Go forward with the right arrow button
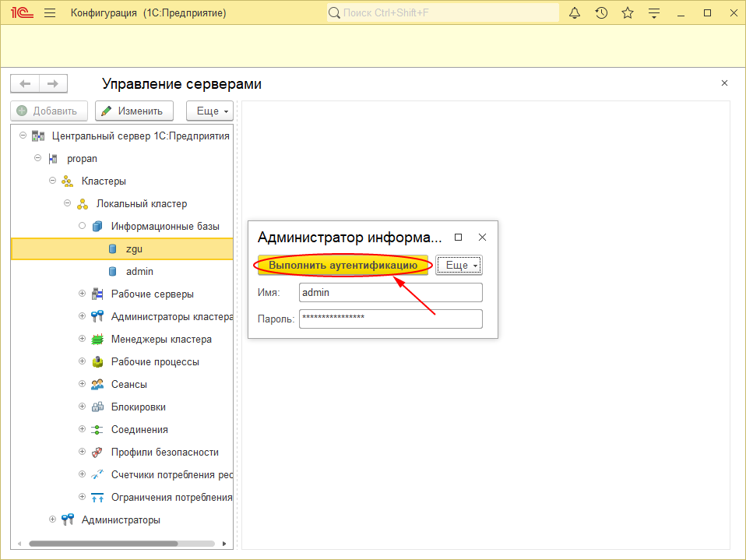The height and width of the screenshot is (560, 746). pyautogui.click(x=53, y=84)
